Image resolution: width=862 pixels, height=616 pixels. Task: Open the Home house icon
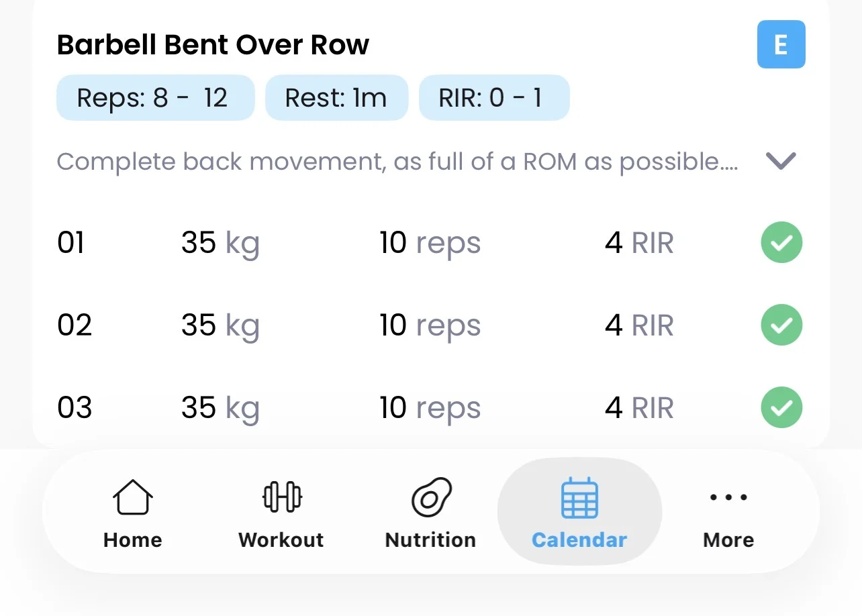(133, 497)
